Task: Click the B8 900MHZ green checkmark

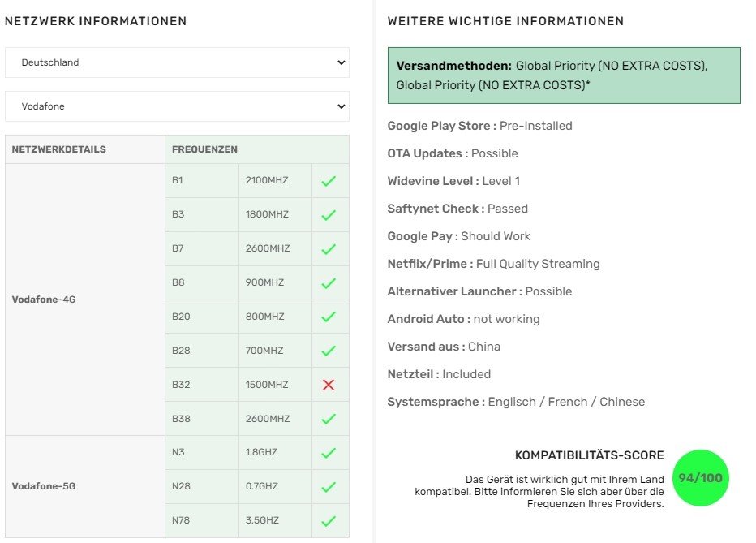Action: point(329,283)
